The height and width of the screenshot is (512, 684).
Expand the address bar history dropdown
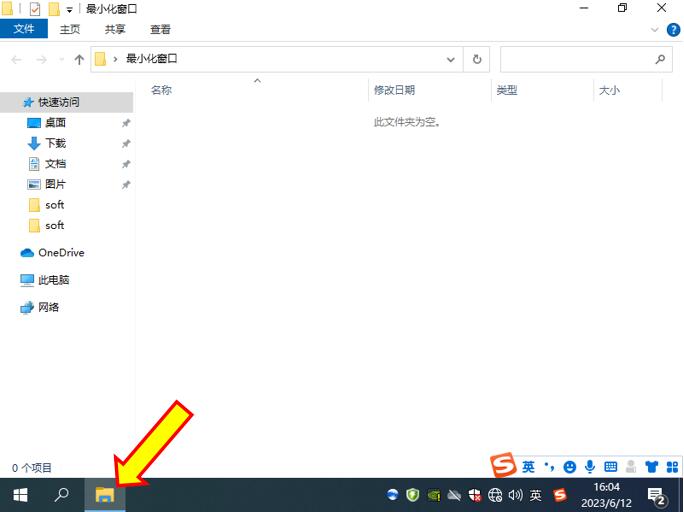coord(451,60)
